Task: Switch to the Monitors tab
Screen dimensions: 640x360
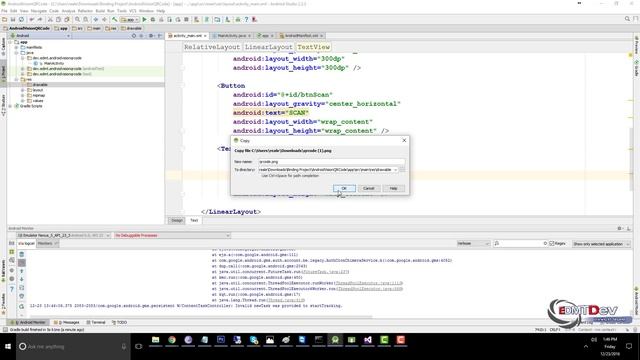Action: pos(47,244)
